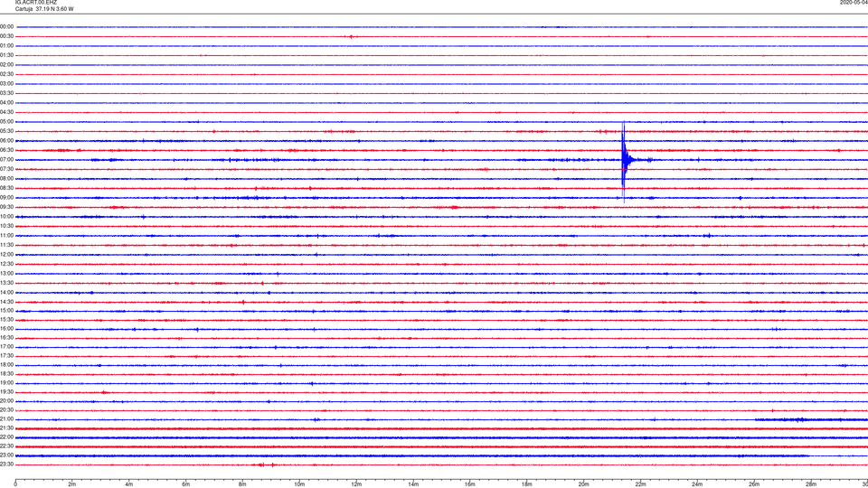Pick the "02:30" time label
The image size is (868, 488).
coord(6,74)
